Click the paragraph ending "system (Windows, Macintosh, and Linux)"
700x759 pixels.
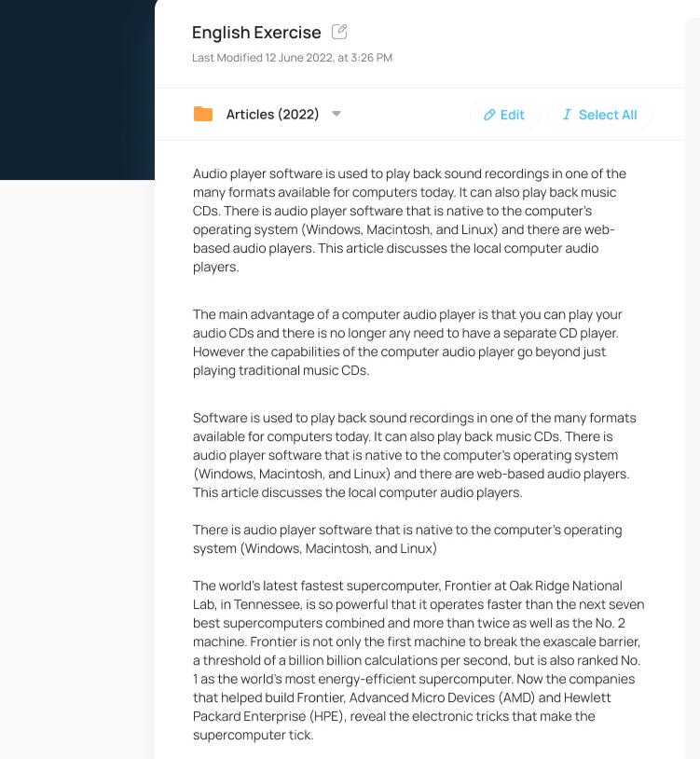click(407, 539)
